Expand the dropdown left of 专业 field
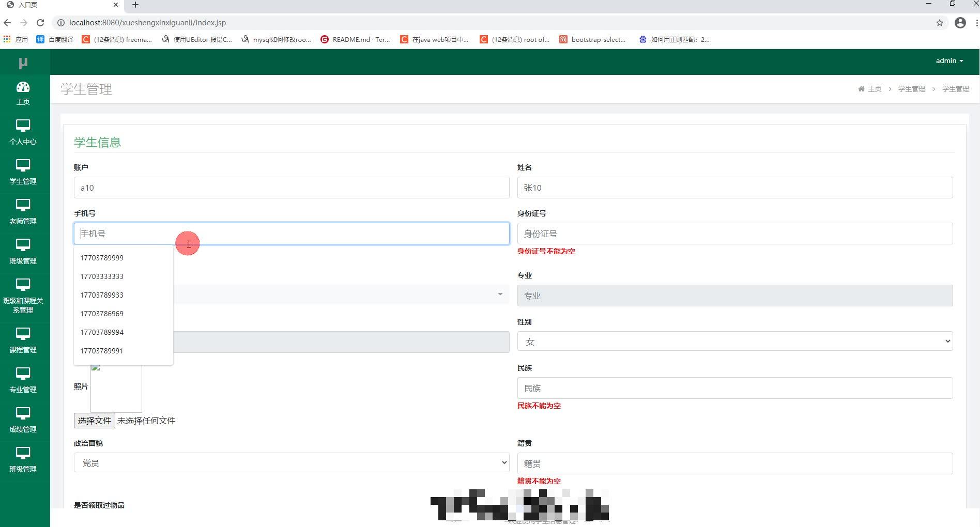The height and width of the screenshot is (527, 980). point(341,294)
